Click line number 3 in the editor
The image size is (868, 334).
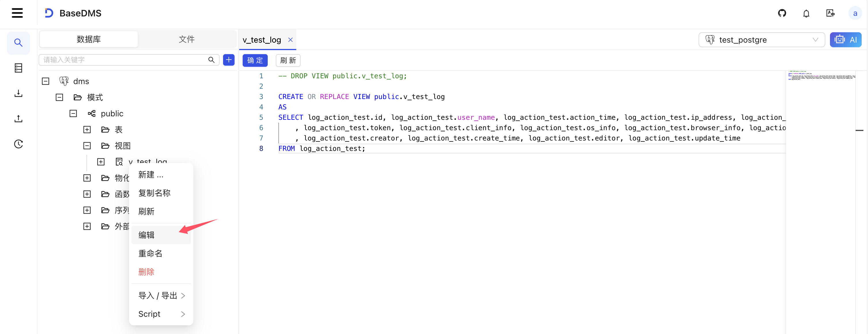click(261, 97)
